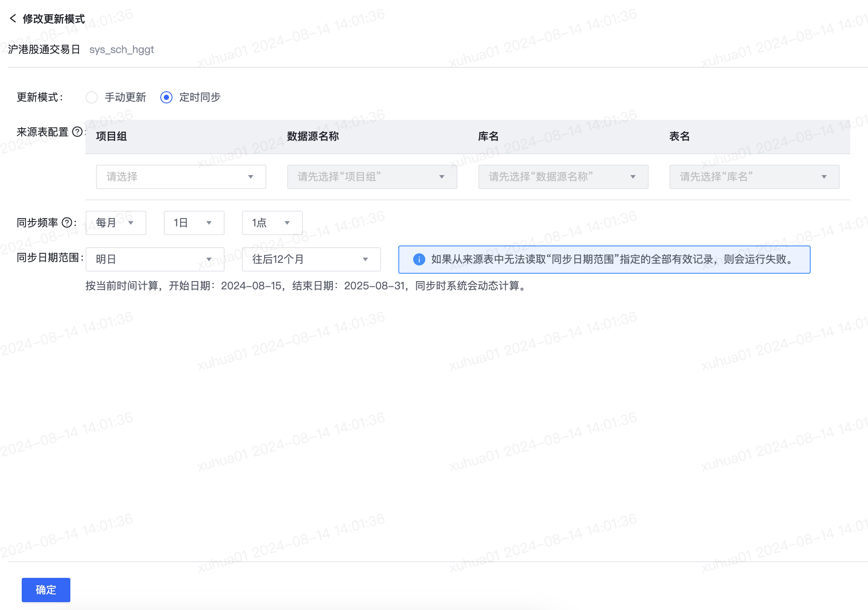This screenshot has height=610, width=868.
Task: Click the 确定 button
Action: [46, 590]
